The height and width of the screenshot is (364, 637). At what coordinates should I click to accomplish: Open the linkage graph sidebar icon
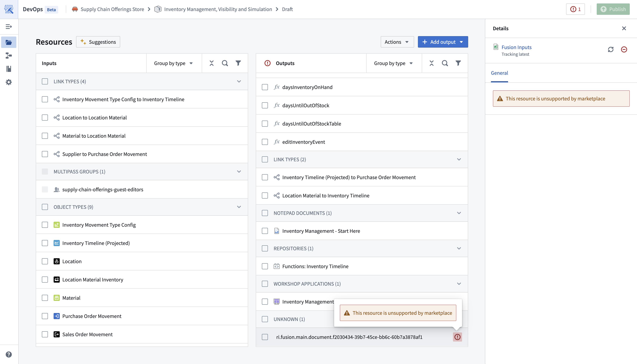click(x=9, y=56)
